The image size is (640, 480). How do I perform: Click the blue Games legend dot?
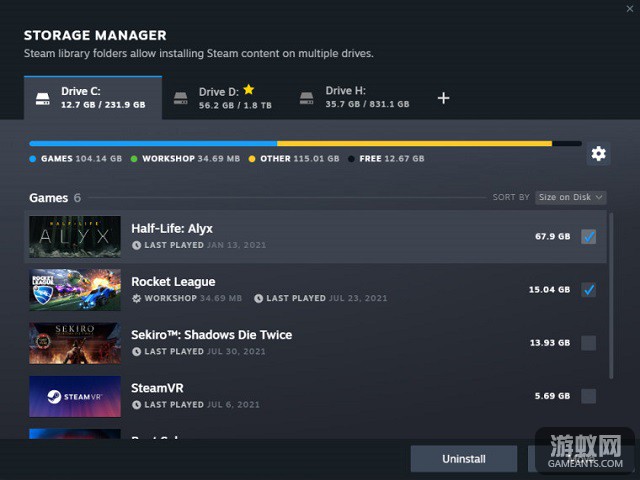33,159
